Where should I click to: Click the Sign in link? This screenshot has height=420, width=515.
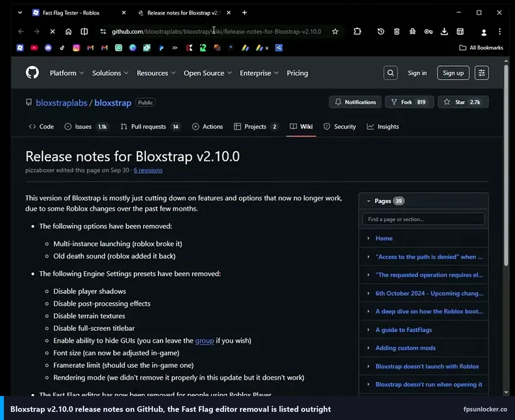click(417, 73)
